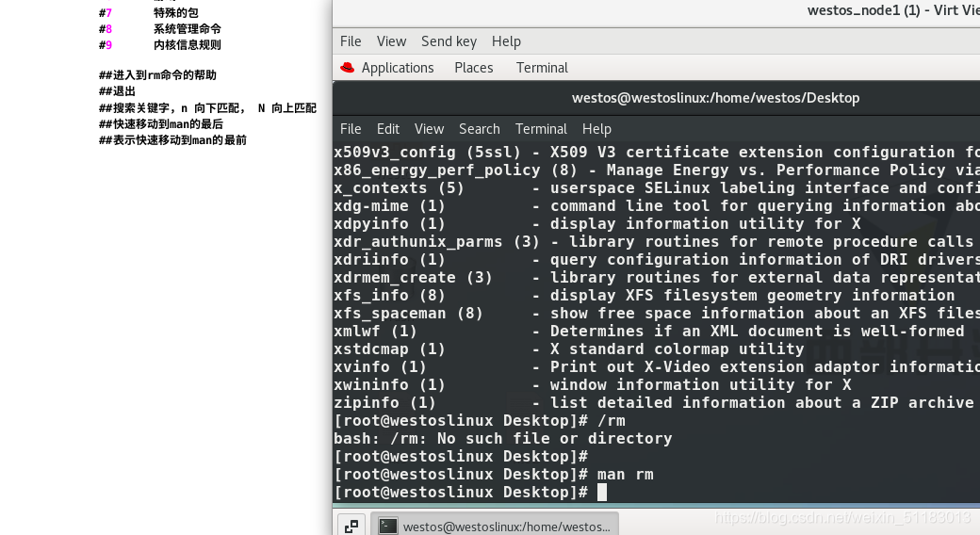Open the Virt Viewer File menu

[x=351, y=41]
